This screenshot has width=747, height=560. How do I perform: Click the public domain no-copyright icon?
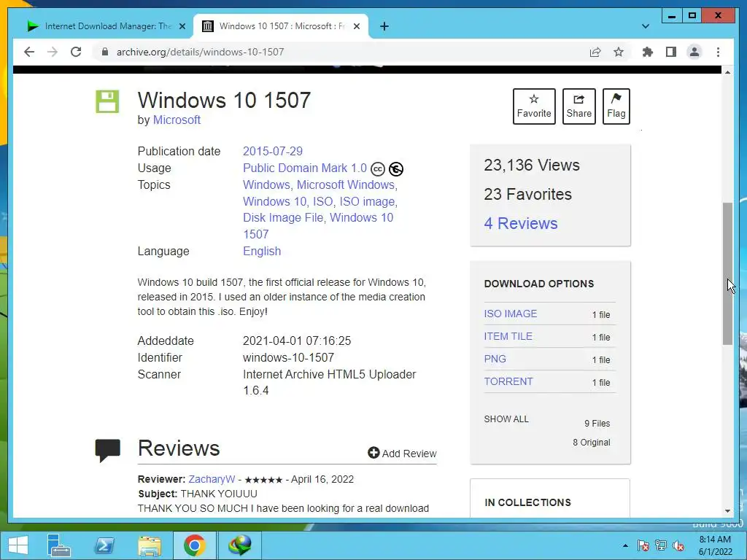[x=396, y=169]
